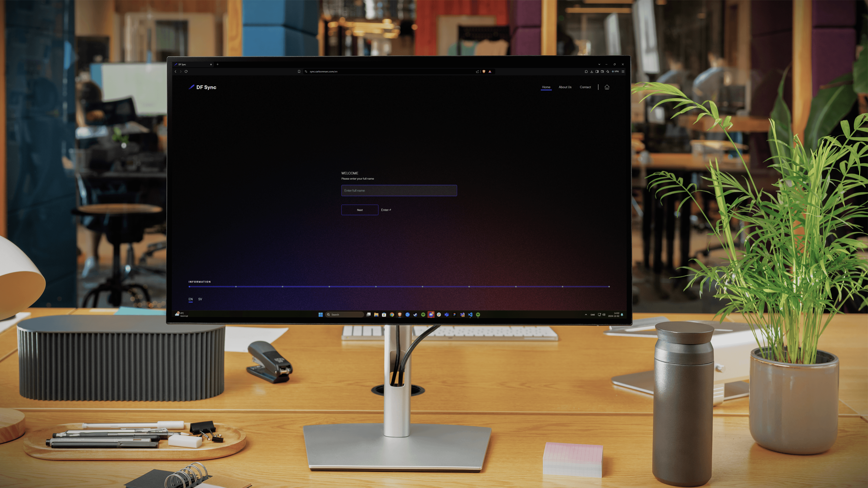
Task: Expand the system tray hidden icons
Action: tap(586, 315)
